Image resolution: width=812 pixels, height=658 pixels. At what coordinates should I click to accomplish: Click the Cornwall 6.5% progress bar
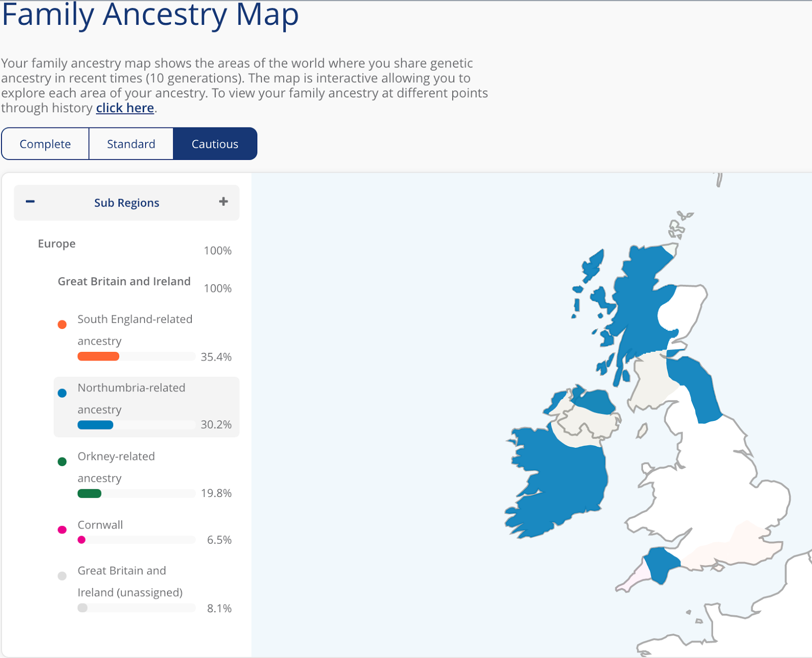[136, 540]
